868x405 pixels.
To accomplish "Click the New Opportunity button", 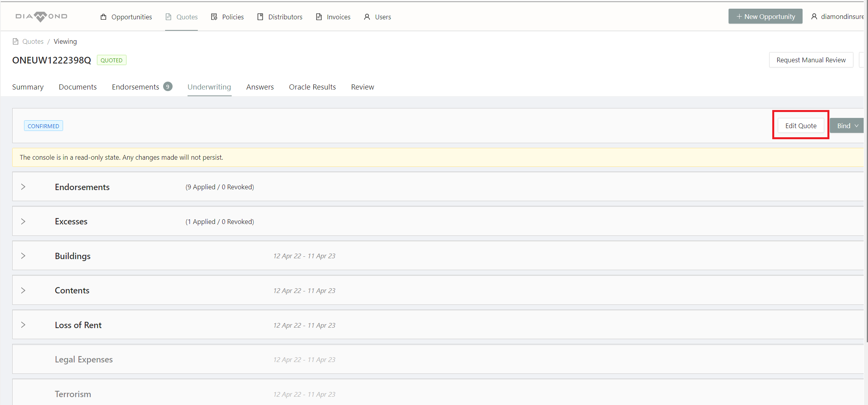I will [x=765, y=17].
